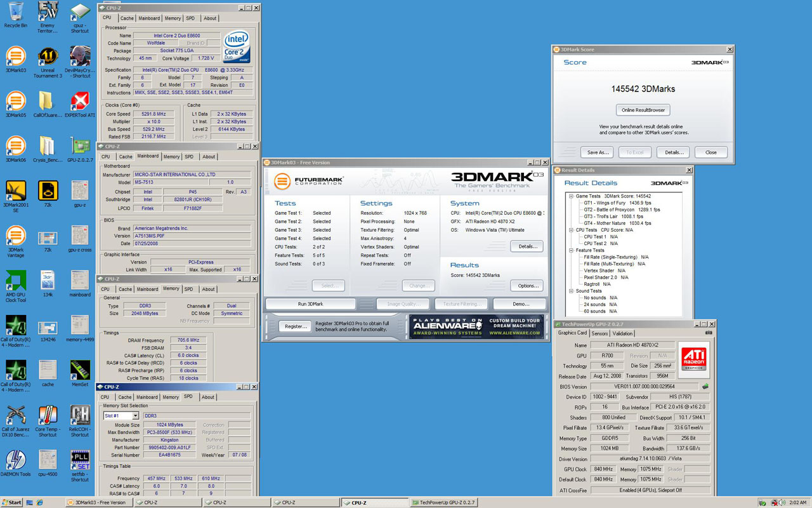Open SPD tab in top CPU-Z window
Image resolution: width=812 pixels, height=508 pixels.
[x=190, y=18]
